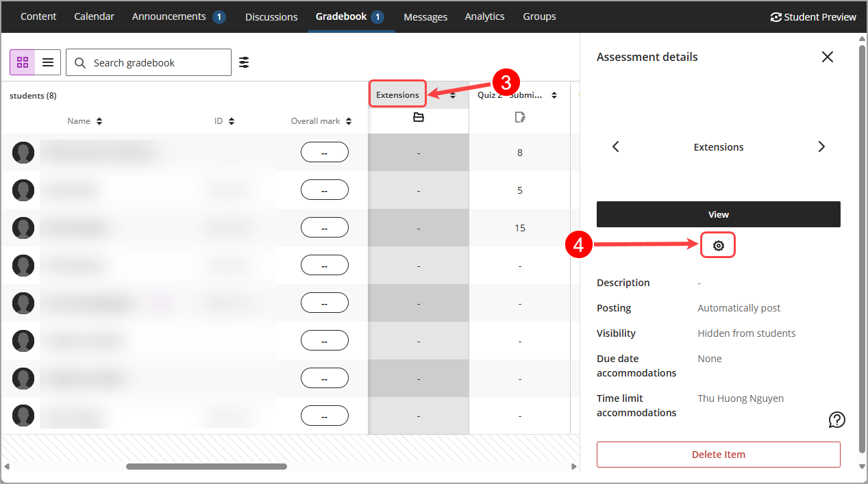Open the Calendar tab

95,16
